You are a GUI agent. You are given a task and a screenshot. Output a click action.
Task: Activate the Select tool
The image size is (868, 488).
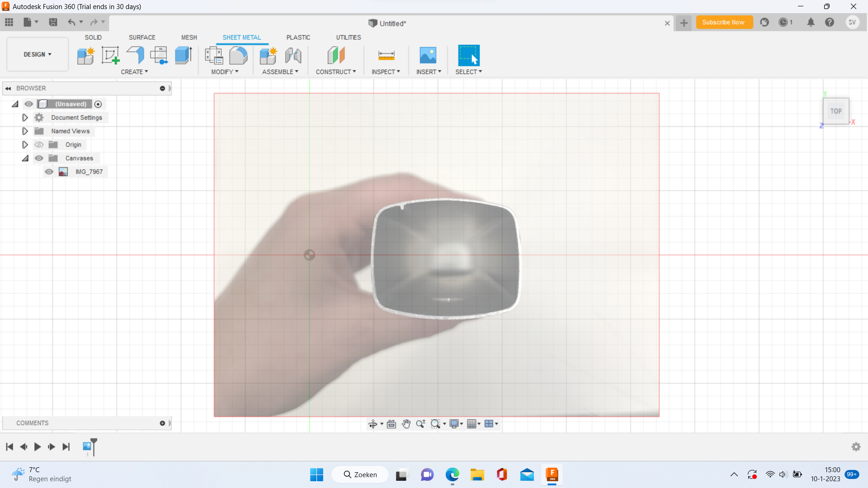468,55
